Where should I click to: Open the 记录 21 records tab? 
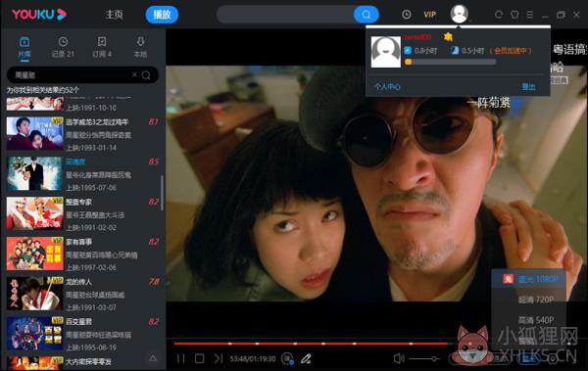click(x=63, y=47)
